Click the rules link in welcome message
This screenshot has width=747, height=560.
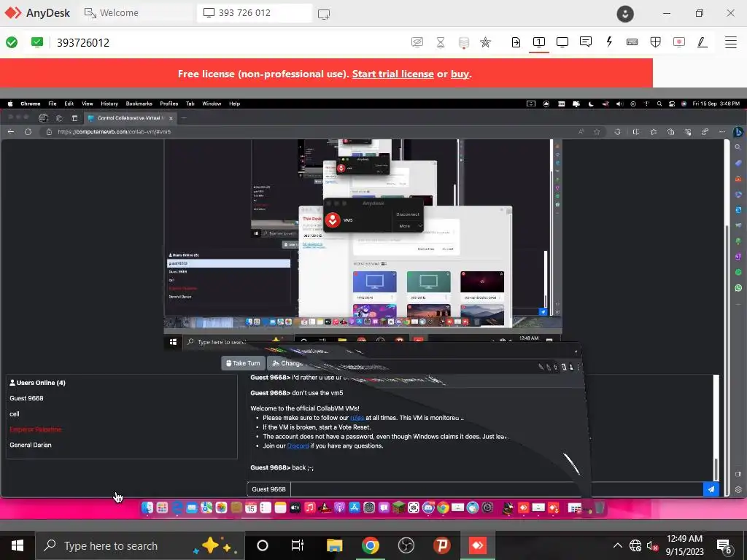[357, 418]
